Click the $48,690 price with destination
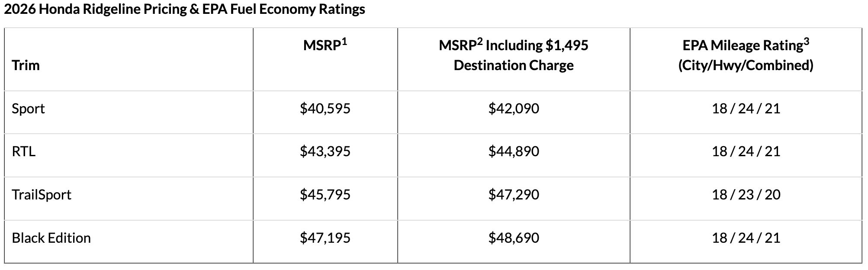The height and width of the screenshot is (270, 868). [x=514, y=238]
